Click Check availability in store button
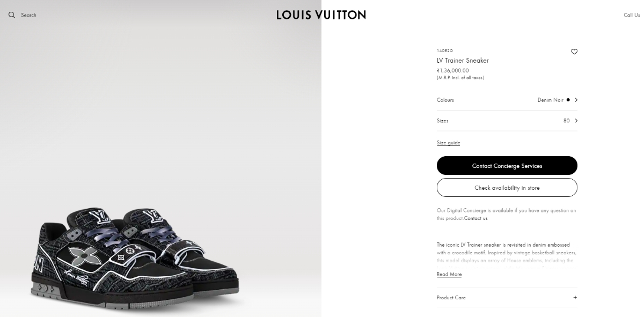Screen dimensions: 644x317 [x=507, y=188]
